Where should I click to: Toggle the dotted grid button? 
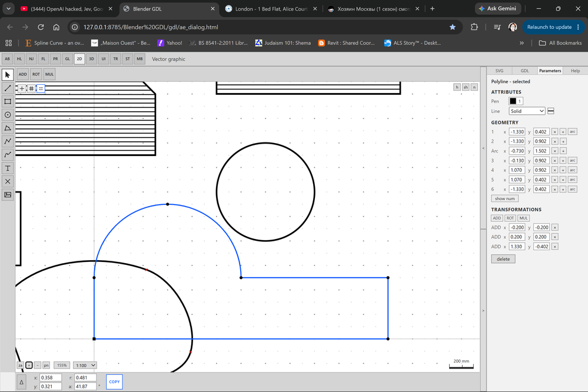click(x=41, y=88)
